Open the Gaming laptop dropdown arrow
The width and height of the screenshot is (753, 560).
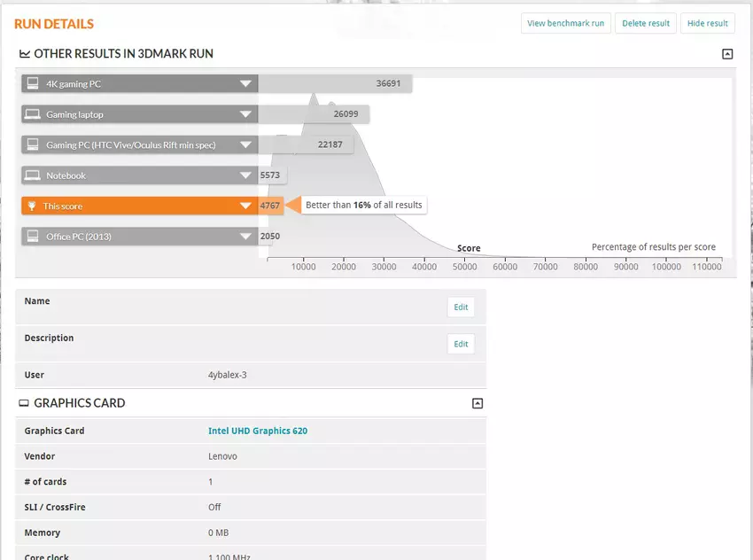coord(245,114)
